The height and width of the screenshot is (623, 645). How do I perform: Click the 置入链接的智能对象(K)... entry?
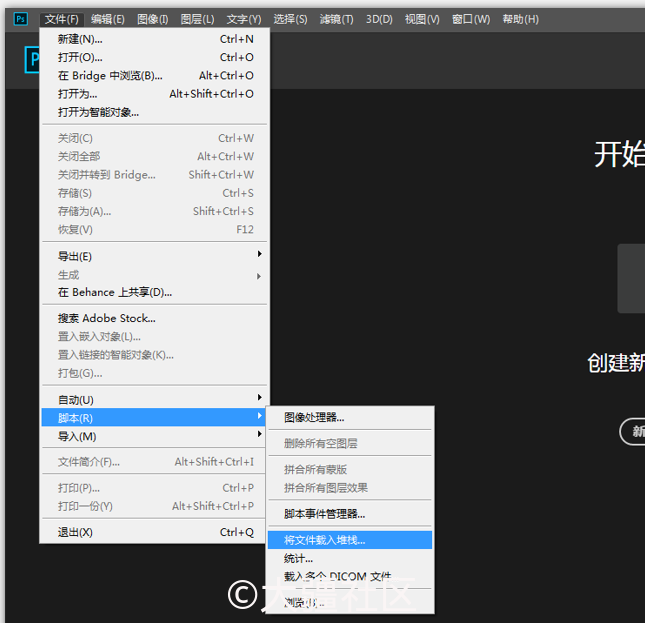point(155,355)
